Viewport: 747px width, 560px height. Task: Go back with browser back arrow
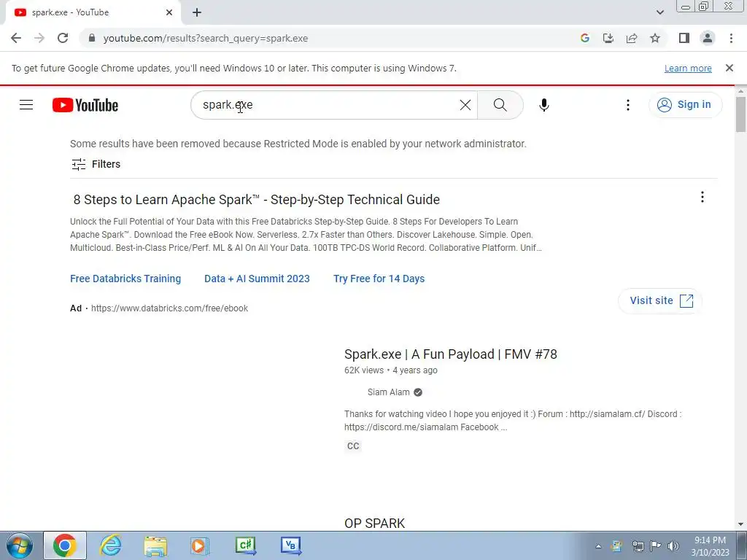click(x=16, y=38)
